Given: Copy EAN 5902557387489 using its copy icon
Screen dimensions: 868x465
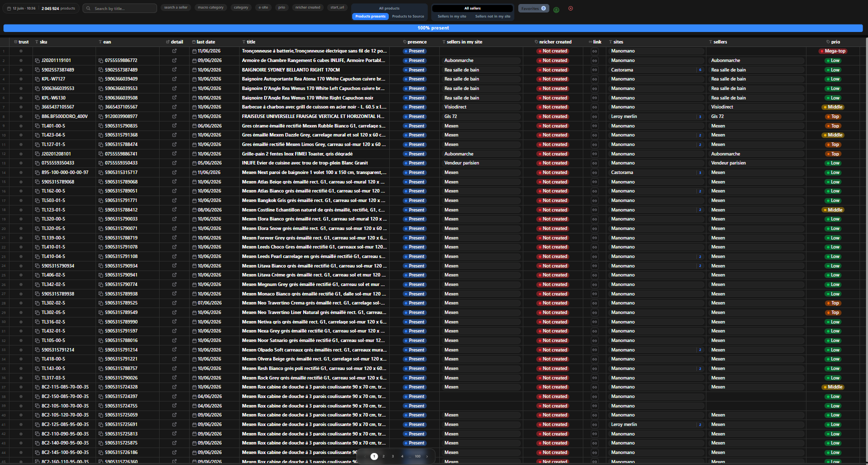Looking at the screenshot, I should [101, 70].
